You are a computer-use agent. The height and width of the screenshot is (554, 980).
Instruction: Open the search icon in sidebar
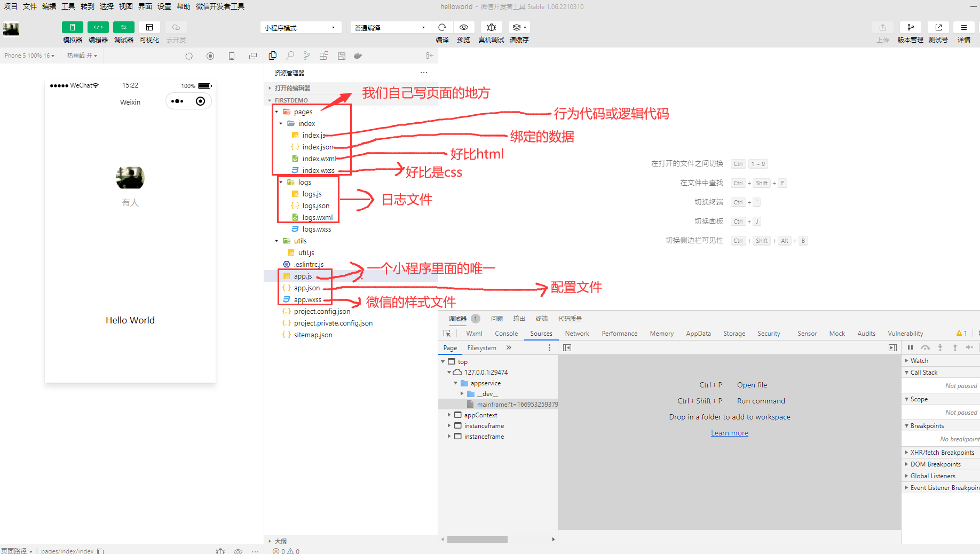[290, 56]
